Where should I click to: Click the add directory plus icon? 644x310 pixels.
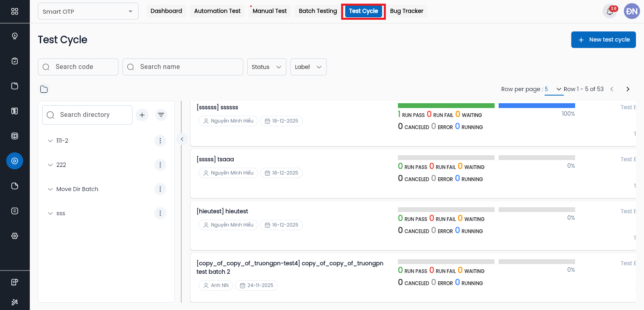(x=142, y=115)
